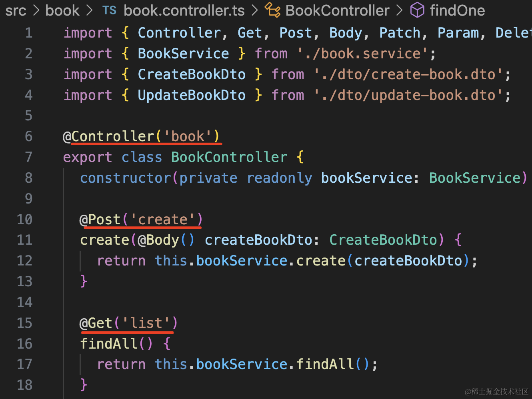Click line number 10 in the gutter
The height and width of the screenshot is (399, 532).
click(x=25, y=219)
